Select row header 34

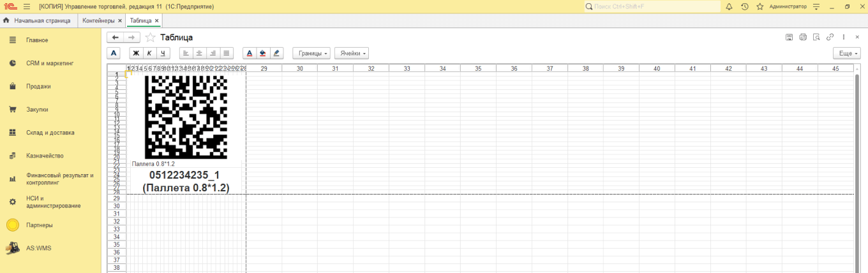[116, 237]
